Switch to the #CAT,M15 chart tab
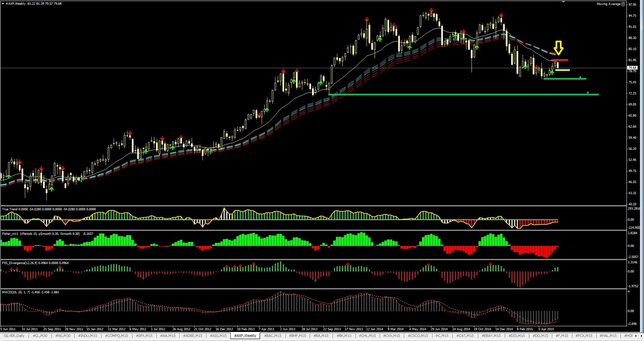Screen dimensions: 644x341 465,336
